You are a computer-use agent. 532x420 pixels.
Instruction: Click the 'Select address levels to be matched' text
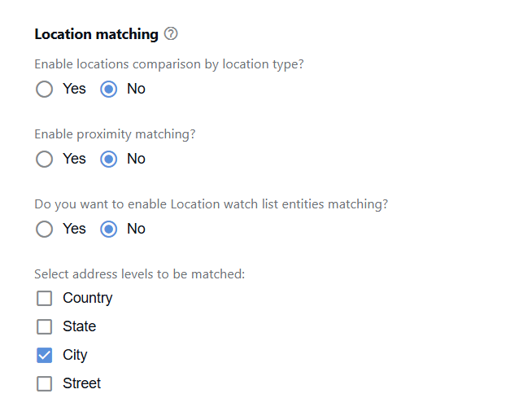[139, 274]
